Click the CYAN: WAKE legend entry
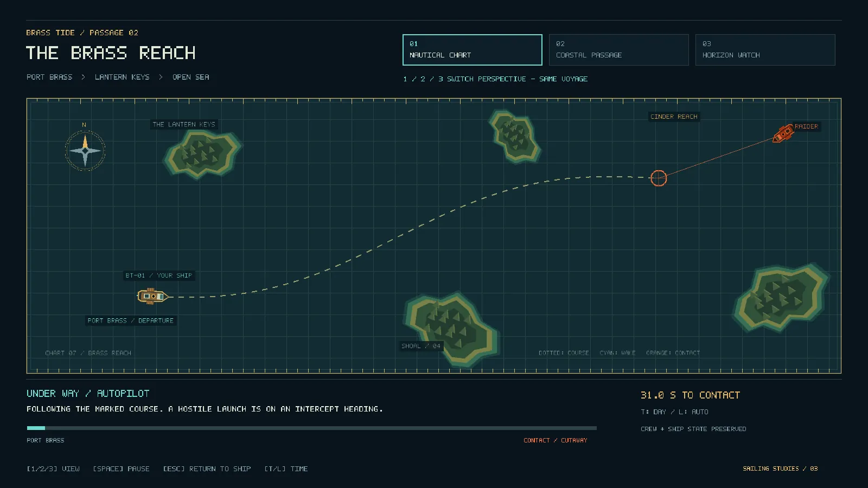 (617, 353)
